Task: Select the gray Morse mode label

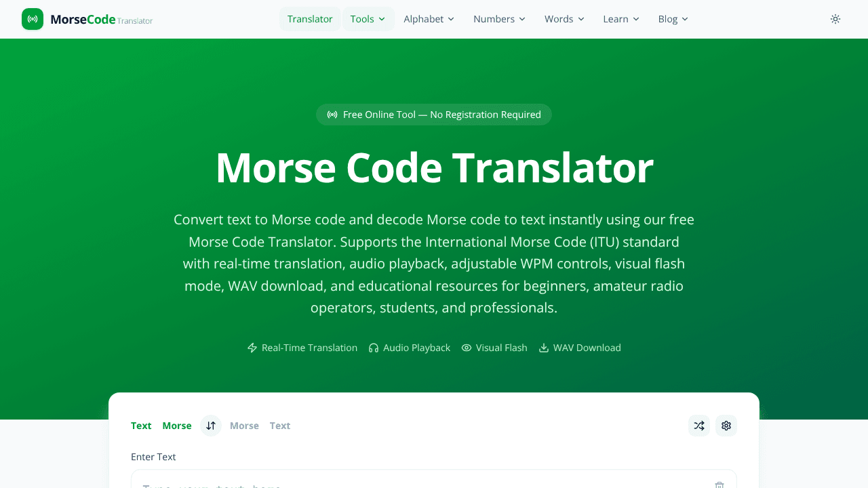Action: 244,426
